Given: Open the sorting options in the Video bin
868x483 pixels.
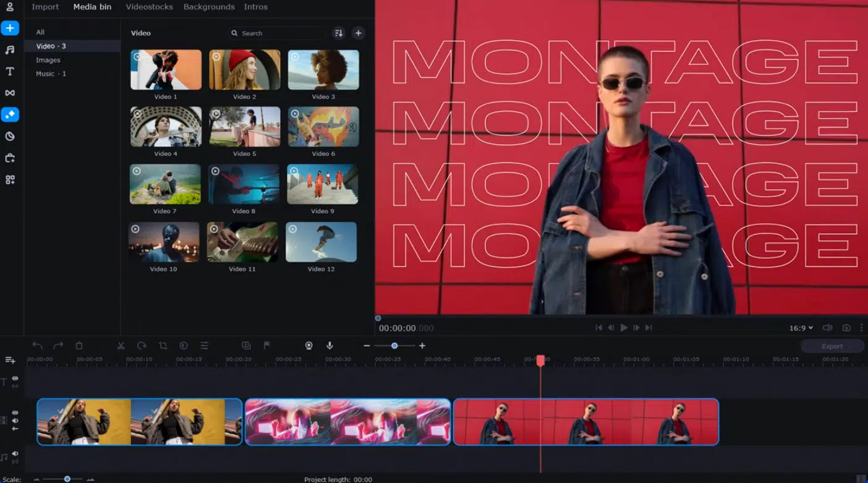Looking at the screenshot, I should (x=338, y=33).
